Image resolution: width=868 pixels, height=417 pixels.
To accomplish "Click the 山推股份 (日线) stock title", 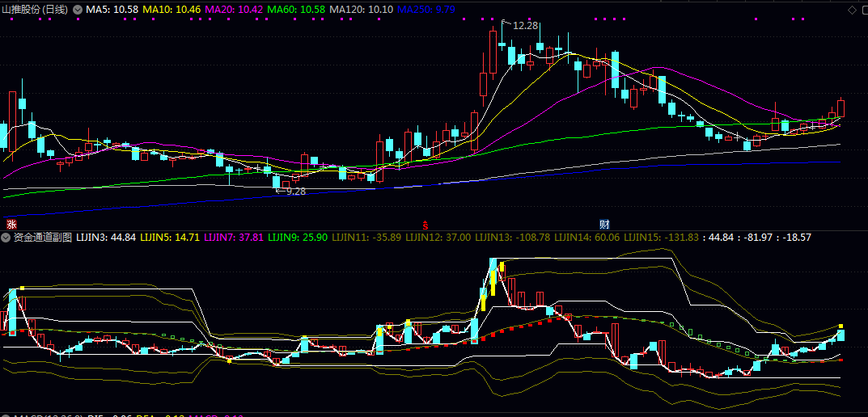I will 35,9.
